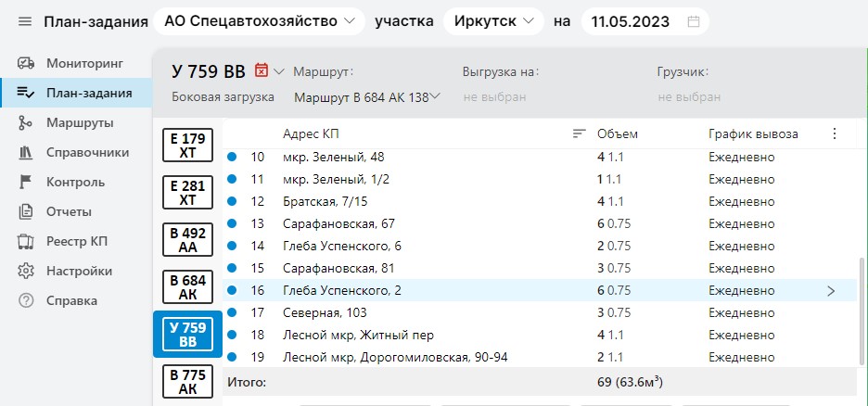Click the blue status dot for row 10
868x406 pixels.
tap(232, 157)
